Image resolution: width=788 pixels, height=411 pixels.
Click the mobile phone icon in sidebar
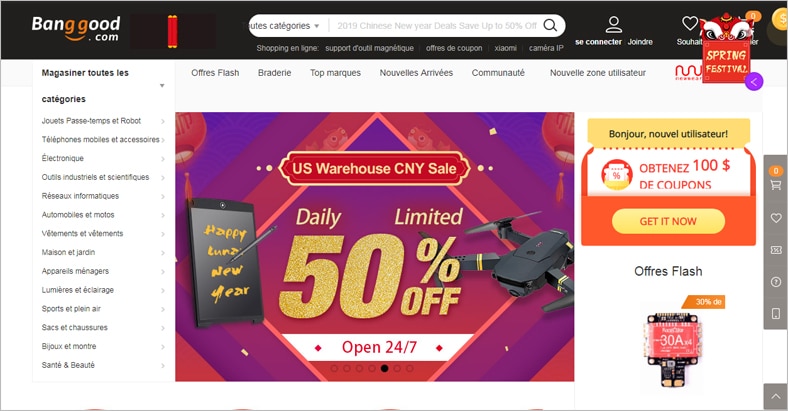pyautogui.click(x=776, y=314)
